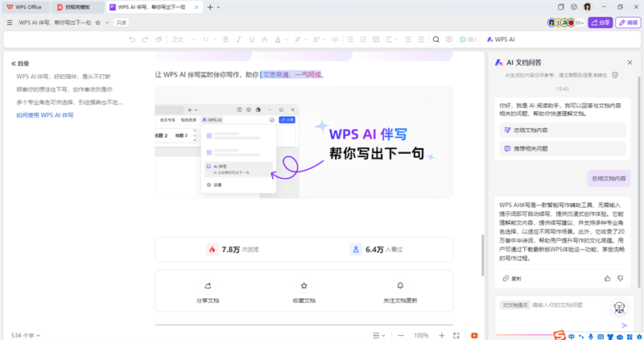The width and height of the screenshot is (644, 340).
Task: Open the user avatar in title bar
Action: (588, 7)
